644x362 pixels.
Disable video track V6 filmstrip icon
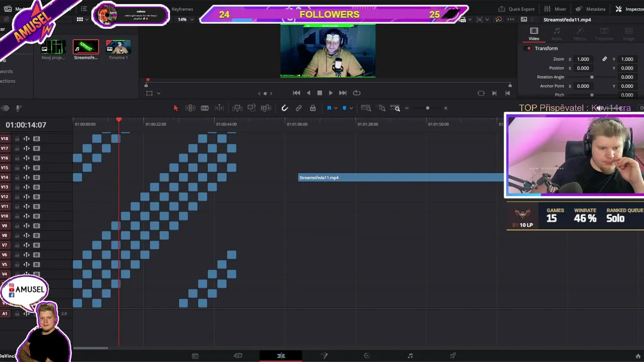point(36,255)
